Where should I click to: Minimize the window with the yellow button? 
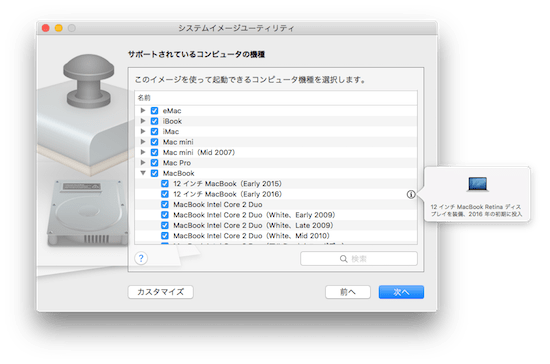coord(59,28)
